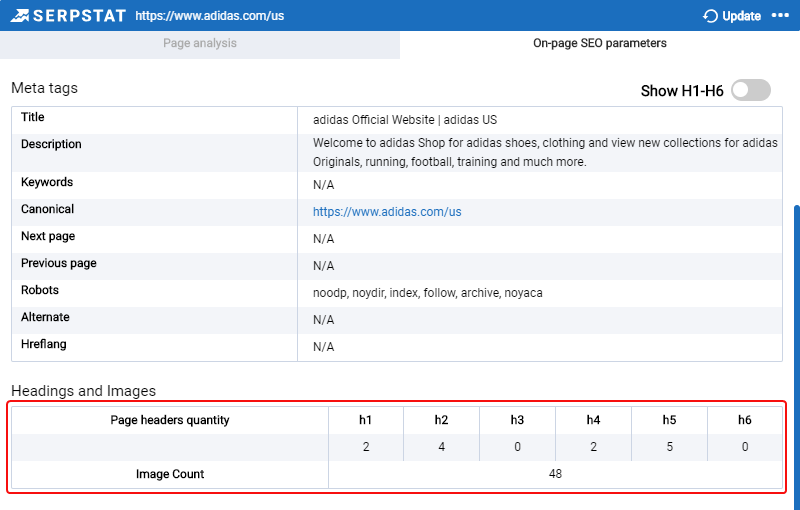800x510 pixels.
Task: Click the header URL https://www.adidas.com/us
Action: pyautogui.click(x=210, y=16)
